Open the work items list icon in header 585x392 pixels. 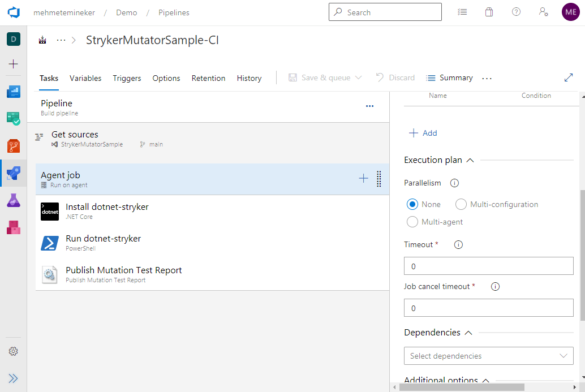(462, 12)
